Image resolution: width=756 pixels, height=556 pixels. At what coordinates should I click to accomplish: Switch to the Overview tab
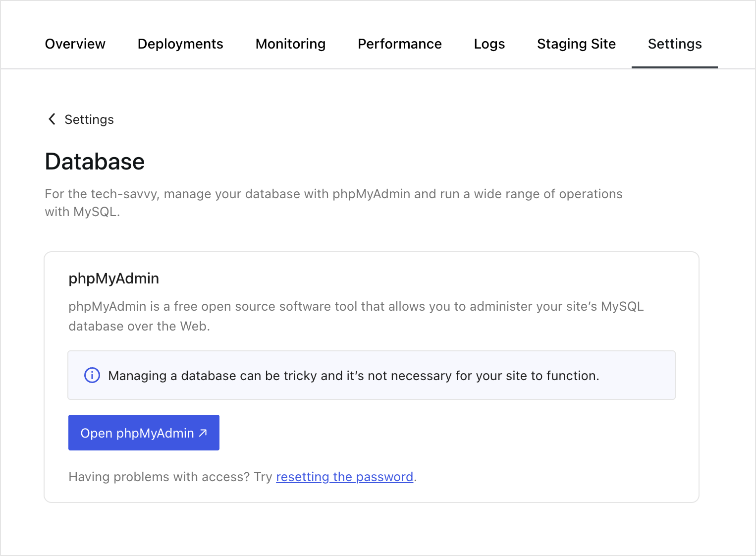click(75, 44)
